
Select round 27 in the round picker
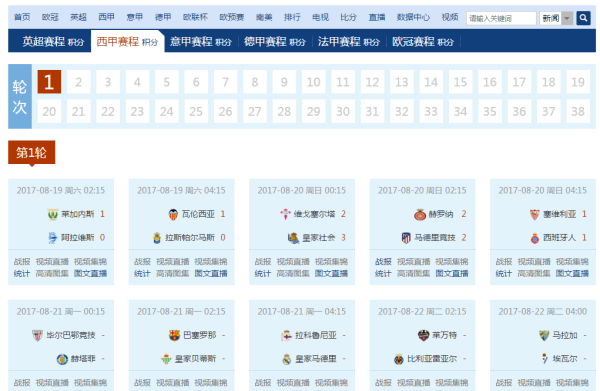coord(254,111)
